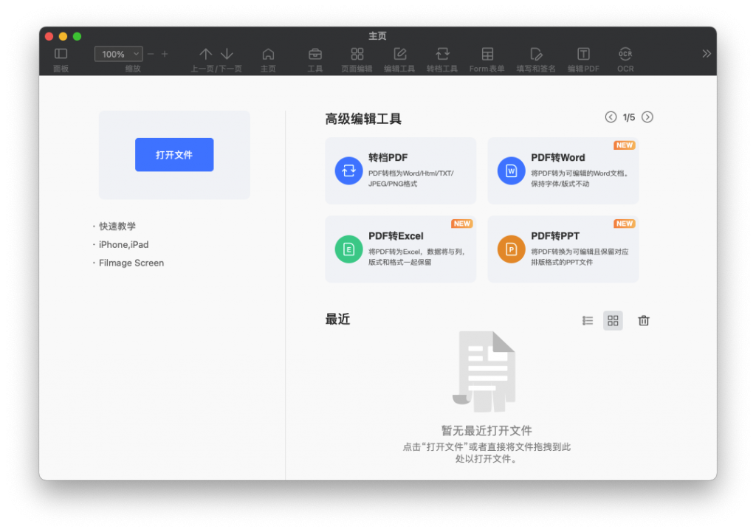The image size is (756, 532).
Task: Click the 1/5 page indicator text
Action: click(x=629, y=117)
